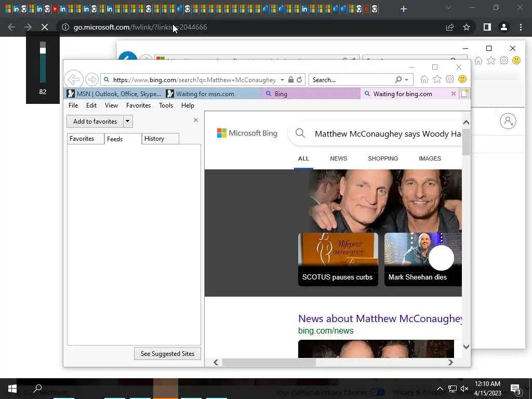Click favorites star in the background IE window
This screenshot has height=399, width=532.
pyautogui.click(x=491, y=61)
